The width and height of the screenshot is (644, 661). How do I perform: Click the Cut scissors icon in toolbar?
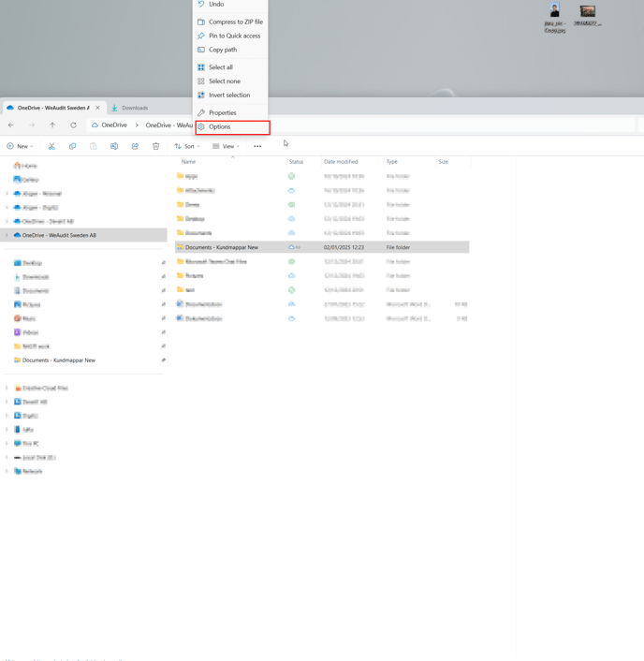pyautogui.click(x=51, y=146)
